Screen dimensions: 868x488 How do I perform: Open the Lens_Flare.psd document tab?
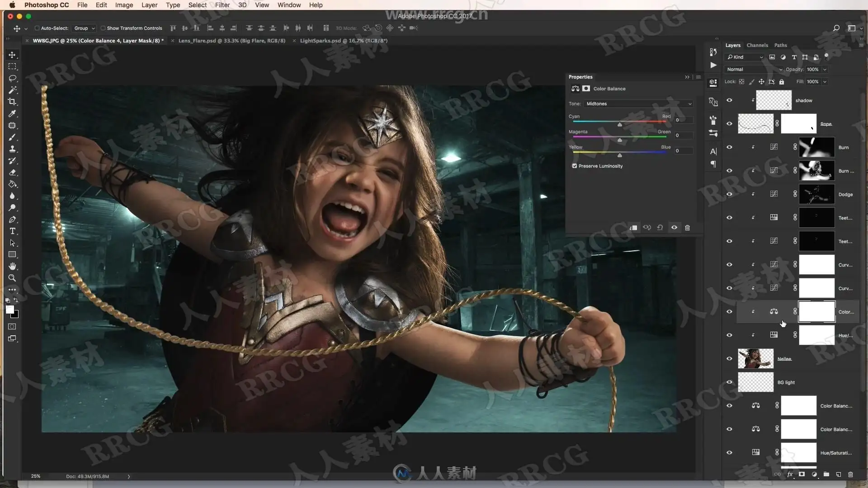231,41
